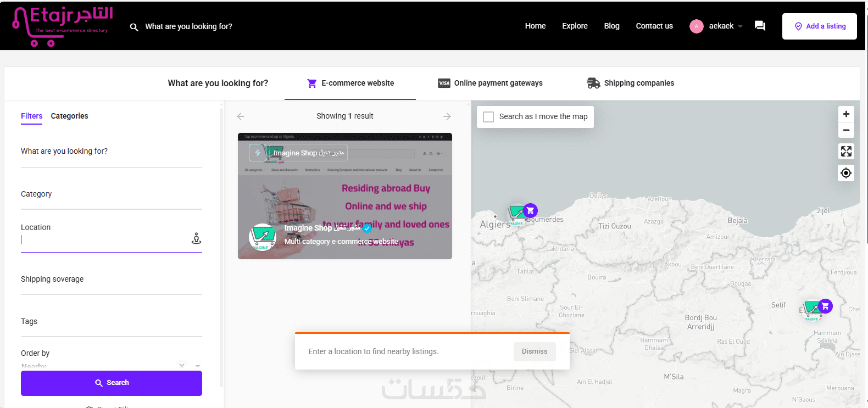
Task: Expand the aekaek account dropdown arrow
Action: [x=740, y=26]
